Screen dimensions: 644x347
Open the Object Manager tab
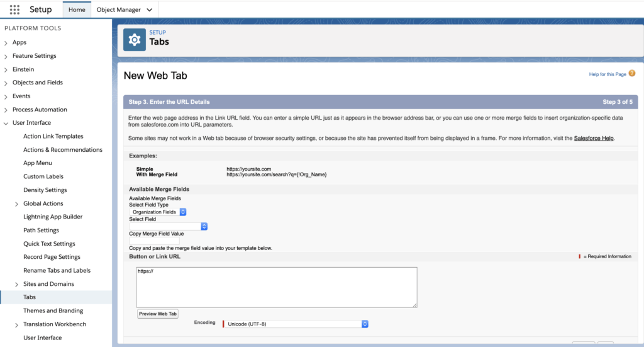[x=118, y=10]
